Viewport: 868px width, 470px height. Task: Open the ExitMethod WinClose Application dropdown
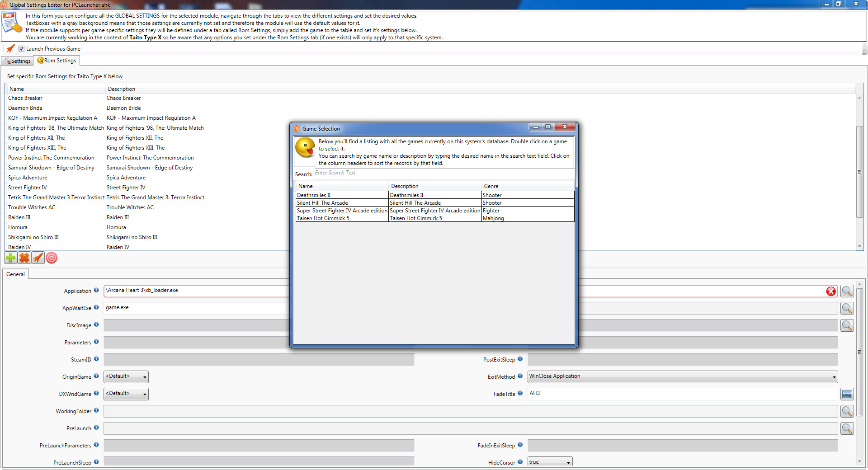683,376
